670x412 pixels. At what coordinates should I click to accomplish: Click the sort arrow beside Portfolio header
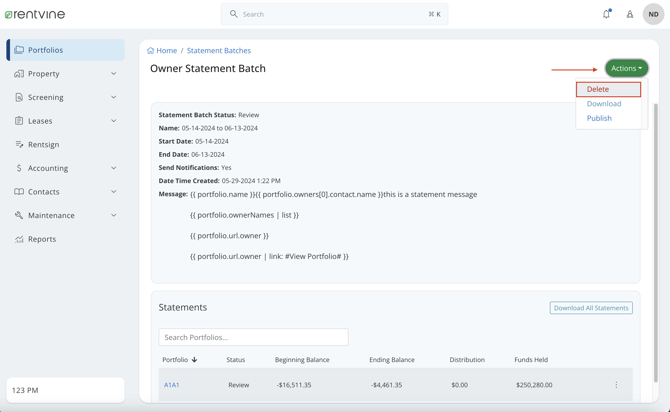[194, 359]
